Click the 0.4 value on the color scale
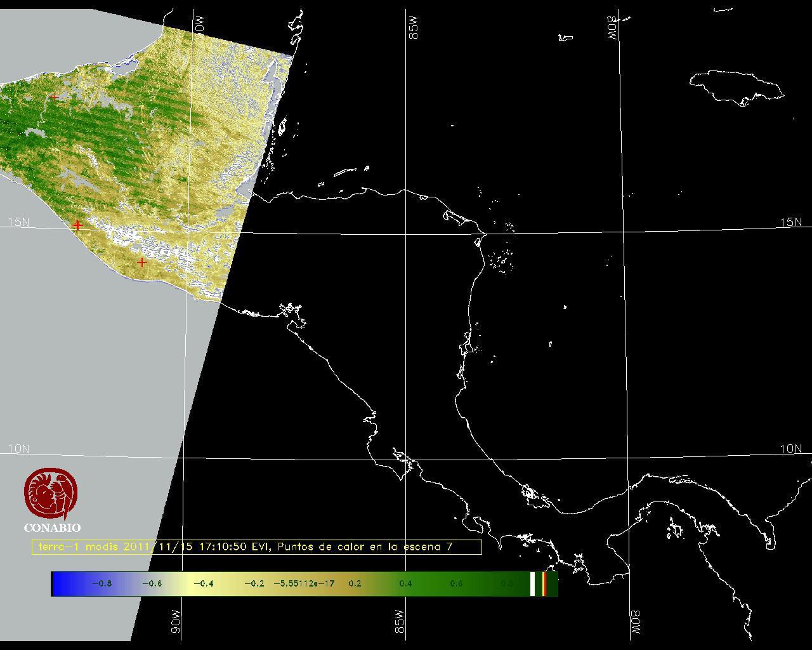 click(x=405, y=584)
